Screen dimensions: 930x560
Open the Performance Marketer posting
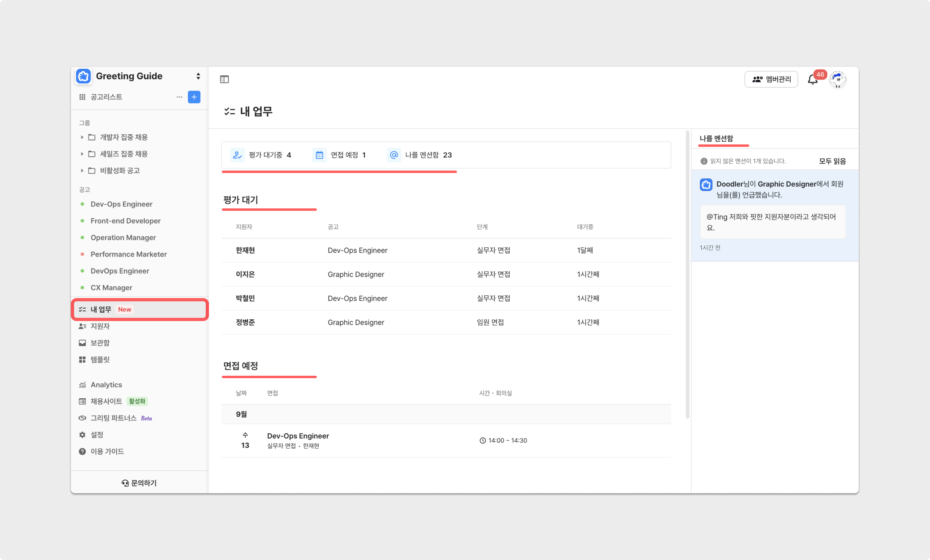coord(128,254)
